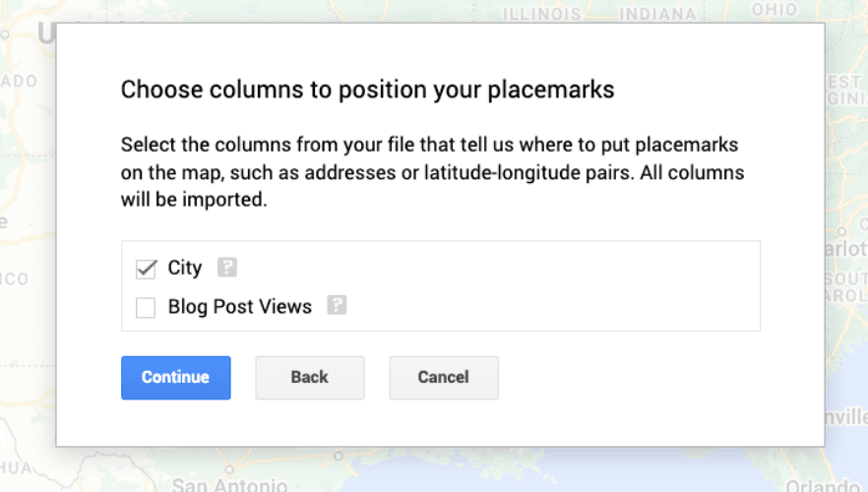The width and height of the screenshot is (868, 492).
Task: Open help icon beside Blog Post Views
Action: click(x=337, y=306)
